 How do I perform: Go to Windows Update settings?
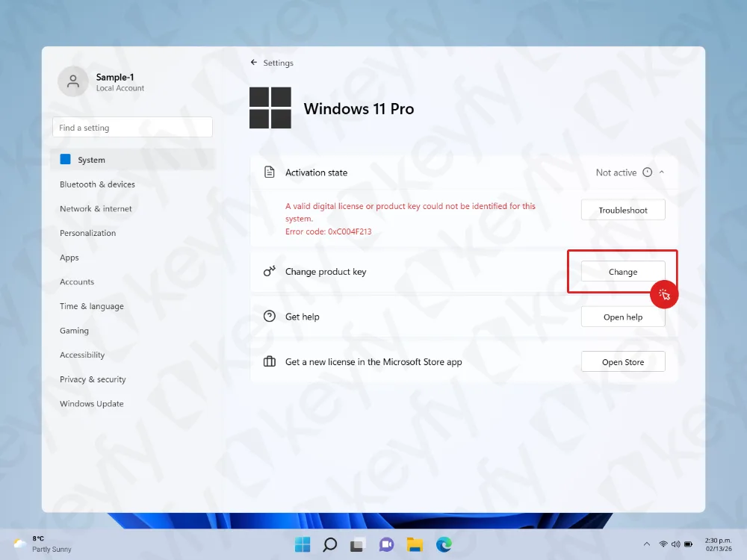tap(91, 403)
